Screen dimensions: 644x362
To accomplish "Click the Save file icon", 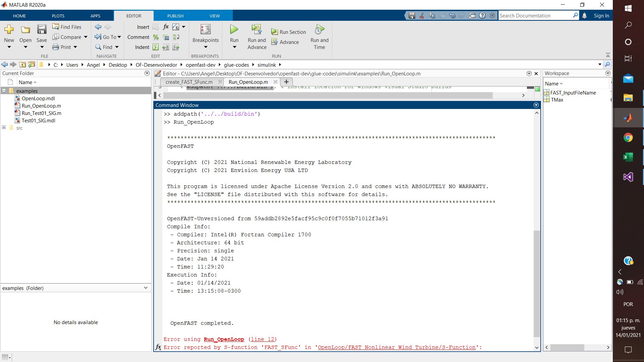I will click(x=42, y=30).
